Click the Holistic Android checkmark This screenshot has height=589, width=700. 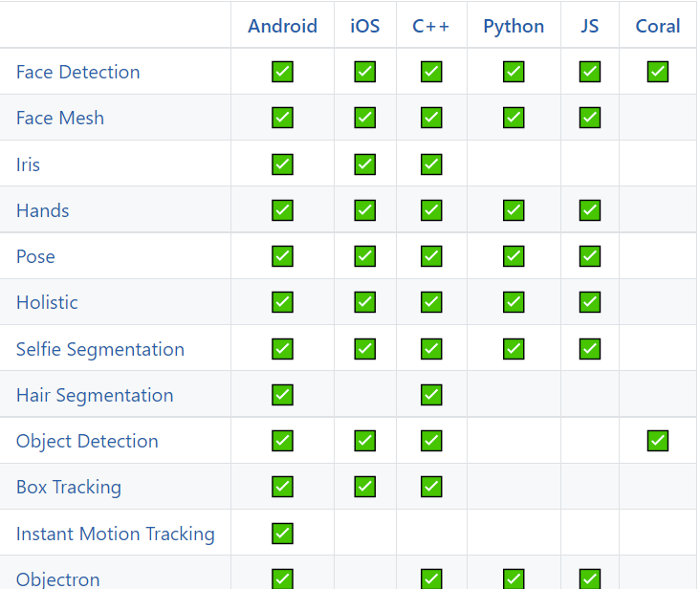282,302
